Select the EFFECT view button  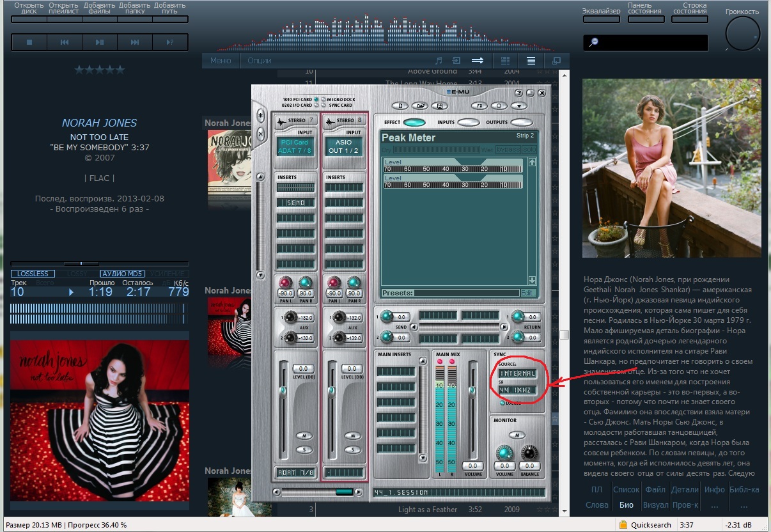(x=414, y=123)
